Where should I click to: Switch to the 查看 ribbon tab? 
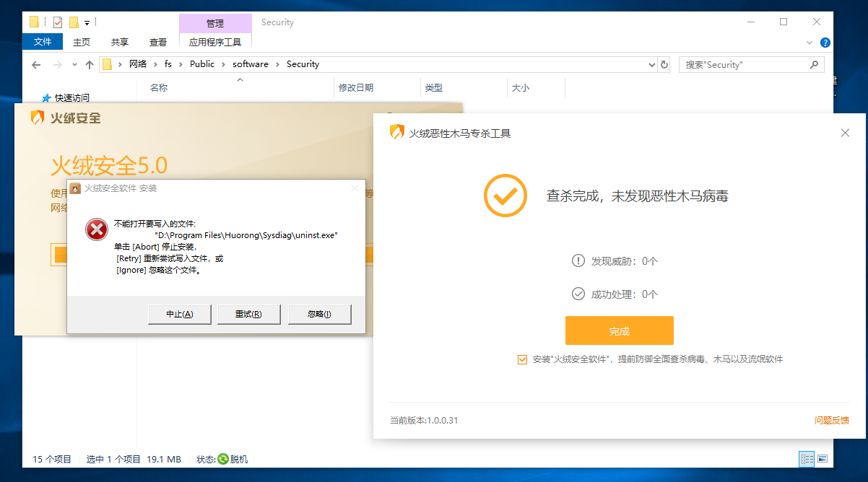[x=157, y=42]
